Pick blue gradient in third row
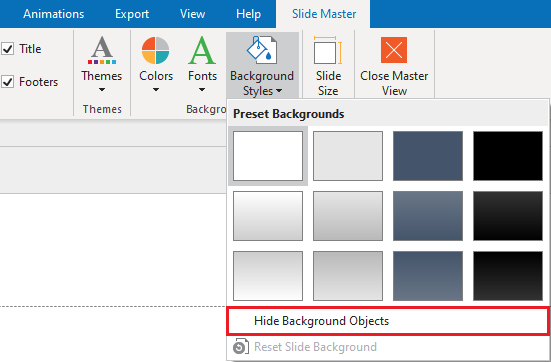Screen dimensions: 551x362 pos(428,276)
